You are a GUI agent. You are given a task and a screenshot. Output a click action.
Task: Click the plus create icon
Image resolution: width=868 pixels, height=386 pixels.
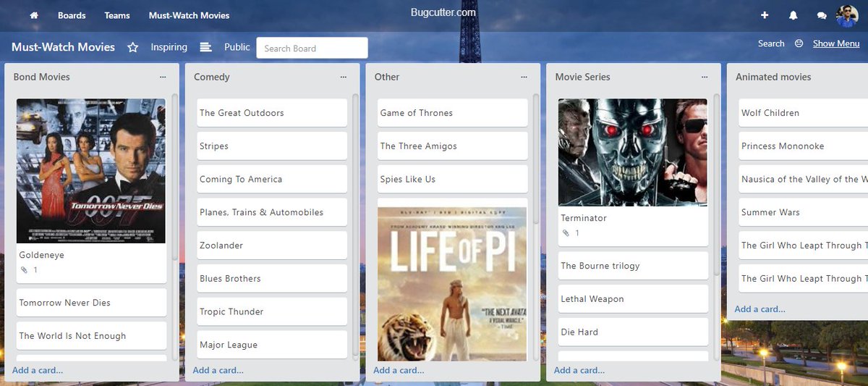(x=765, y=15)
